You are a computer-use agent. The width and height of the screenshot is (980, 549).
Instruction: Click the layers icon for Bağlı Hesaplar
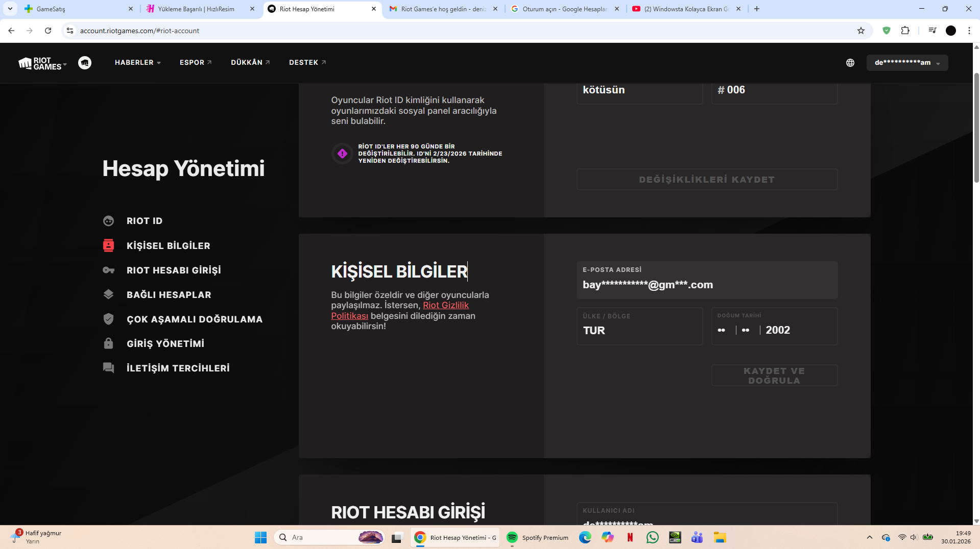pos(108,294)
